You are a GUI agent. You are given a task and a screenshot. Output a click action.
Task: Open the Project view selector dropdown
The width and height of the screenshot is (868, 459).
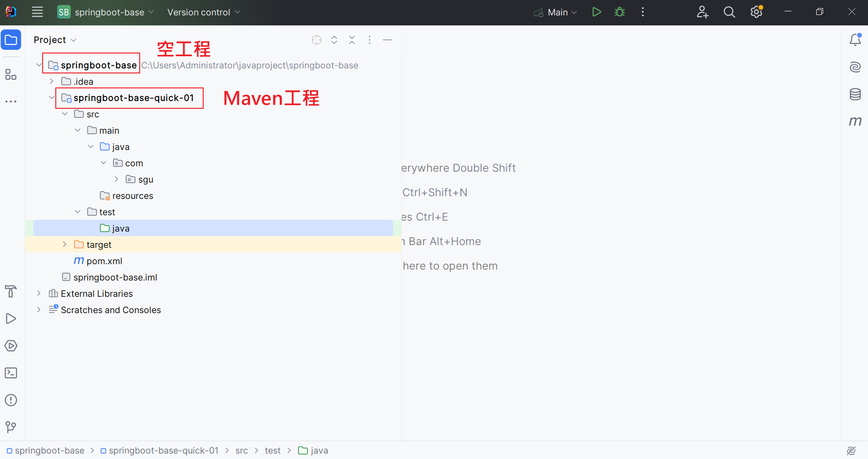(55, 40)
